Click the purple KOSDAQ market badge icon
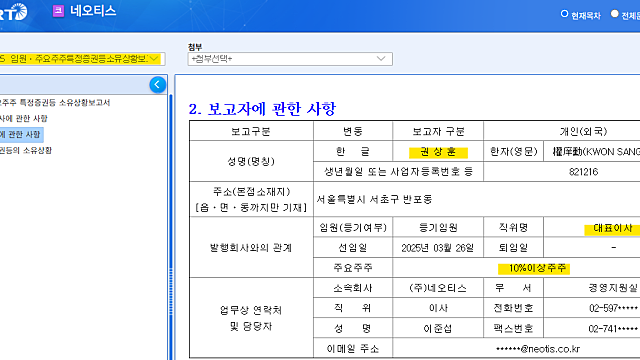This screenshot has width=640, height=360. click(58, 11)
